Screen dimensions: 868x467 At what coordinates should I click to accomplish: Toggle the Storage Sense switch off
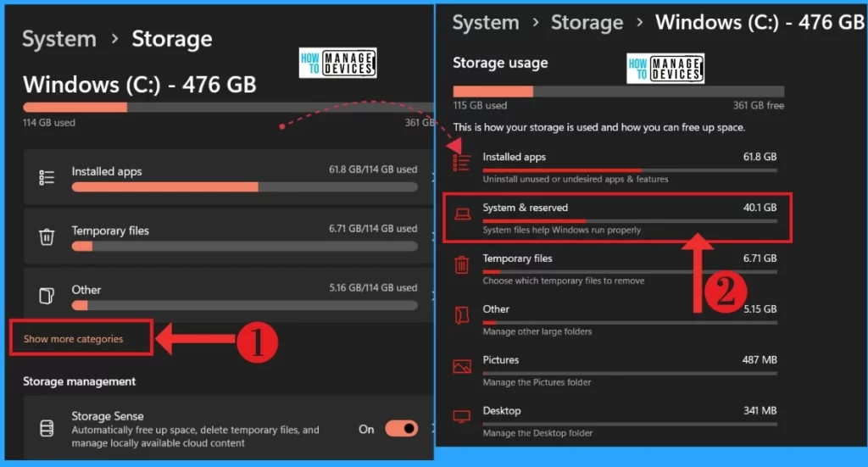coord(401,428)
